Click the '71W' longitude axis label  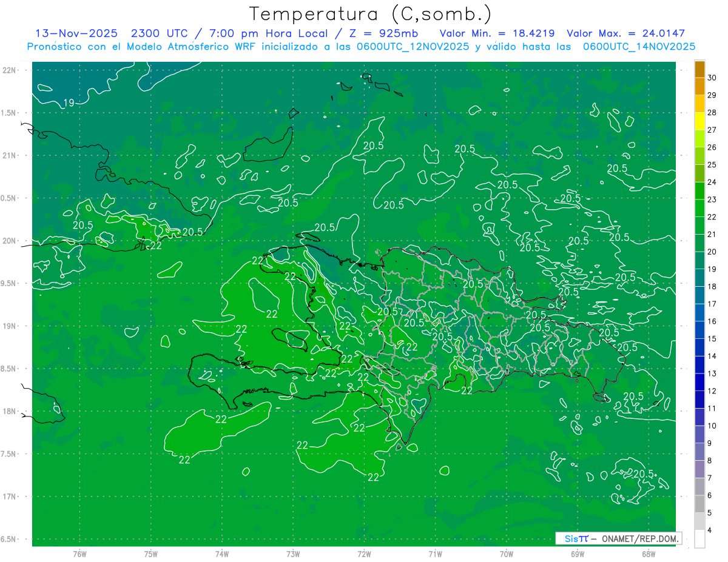435,554
